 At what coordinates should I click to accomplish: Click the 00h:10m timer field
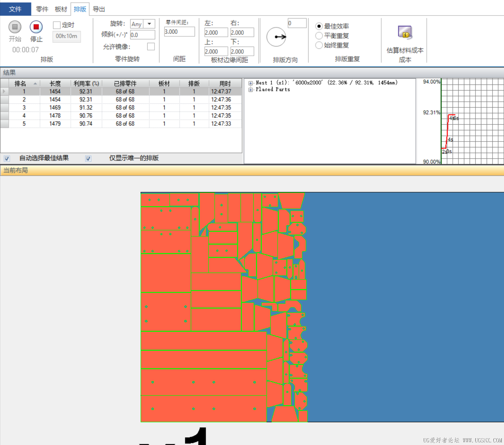pos(66,36)
